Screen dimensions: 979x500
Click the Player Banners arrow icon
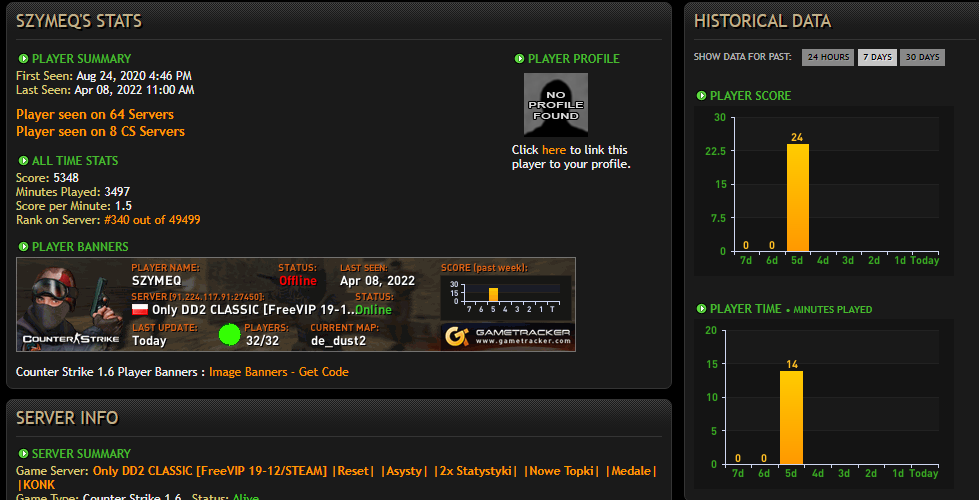click(x=23, y=247)
